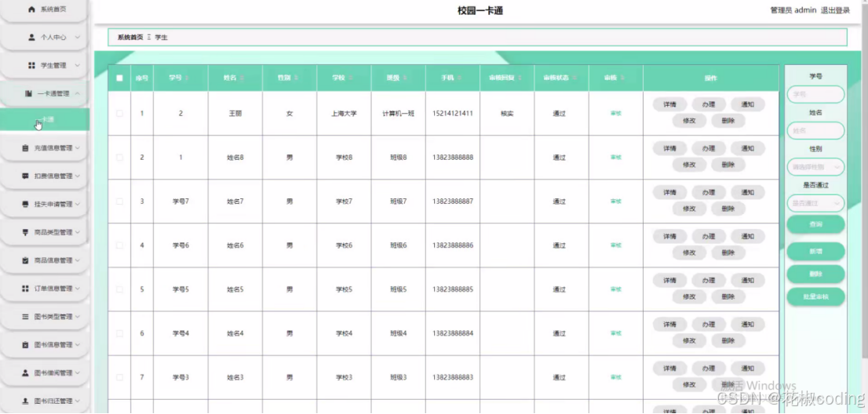Sort table by 手机 column arrows
The image size is (868, 414).
pos(459,78)
